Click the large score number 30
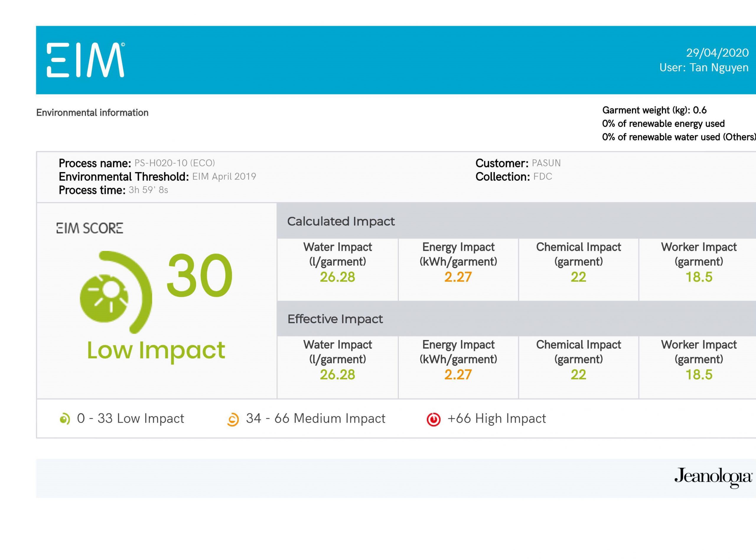The image size is (756, 559). (199, 275)
